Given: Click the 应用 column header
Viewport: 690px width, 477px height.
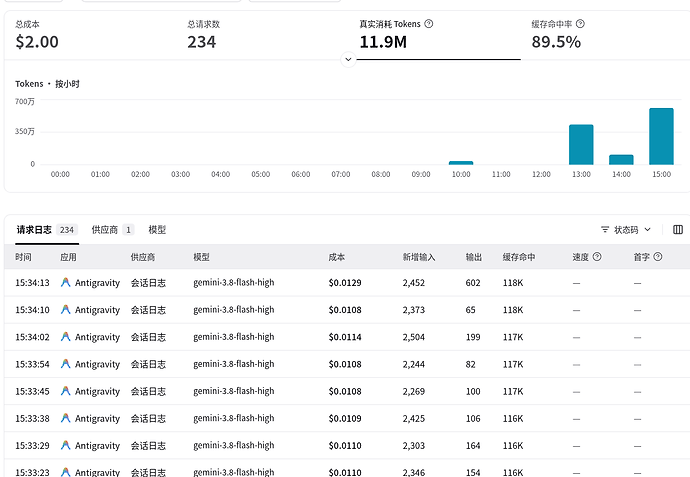Looking at the screenshot, I should click(x=68, y=257).
